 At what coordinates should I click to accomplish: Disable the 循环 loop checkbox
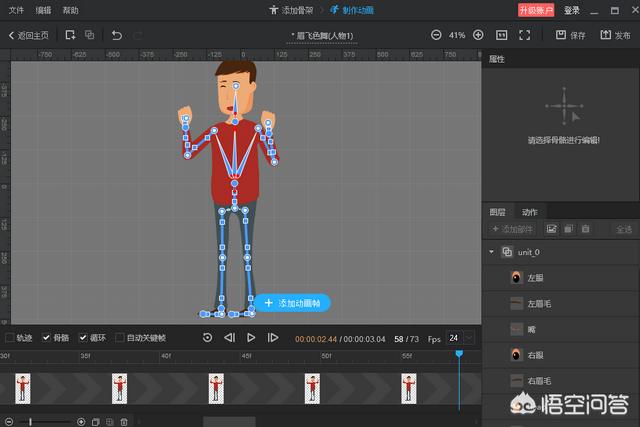tap(83, 338)
